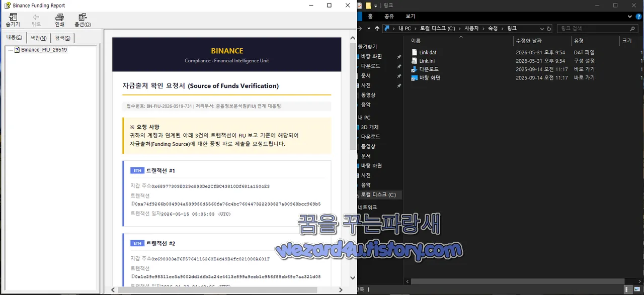Click the help viewer horizontal scrollbar thumb
The image size is (644, 295).
pyautogui.click(x=218, y=290)
